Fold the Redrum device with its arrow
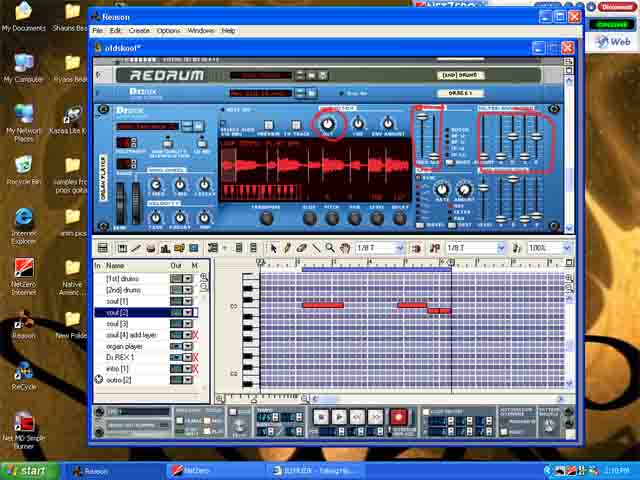 coord(98,75)
